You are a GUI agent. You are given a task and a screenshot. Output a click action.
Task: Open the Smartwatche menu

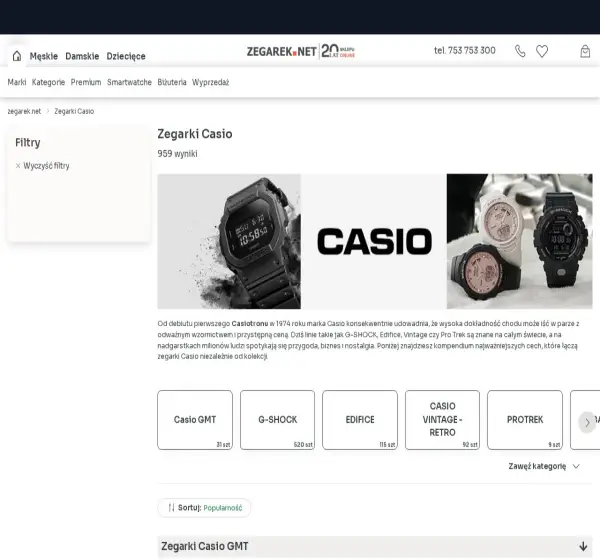tap(129, 82)
